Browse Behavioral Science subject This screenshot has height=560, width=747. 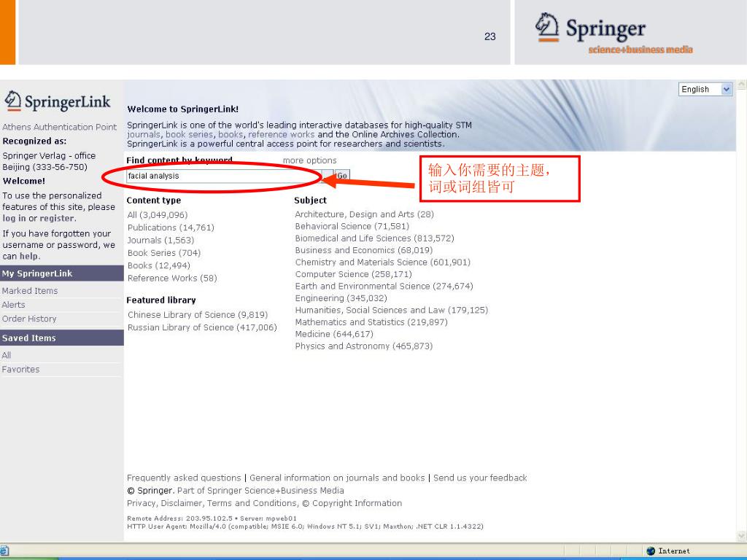352,226
